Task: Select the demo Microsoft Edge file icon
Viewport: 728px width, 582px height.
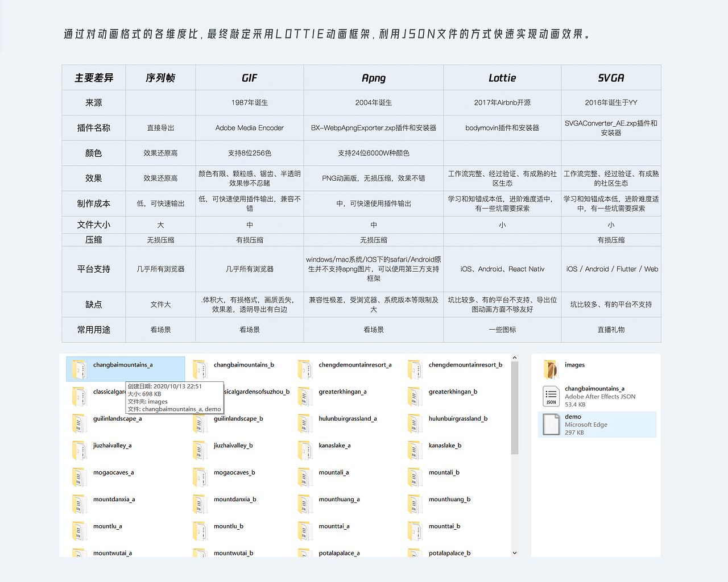Action: (x=551, y=424)
